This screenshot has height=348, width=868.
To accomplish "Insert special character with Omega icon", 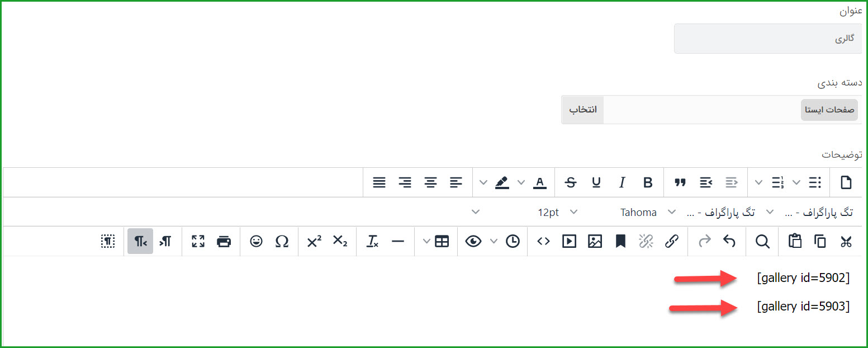I will [x=282, y=241].
